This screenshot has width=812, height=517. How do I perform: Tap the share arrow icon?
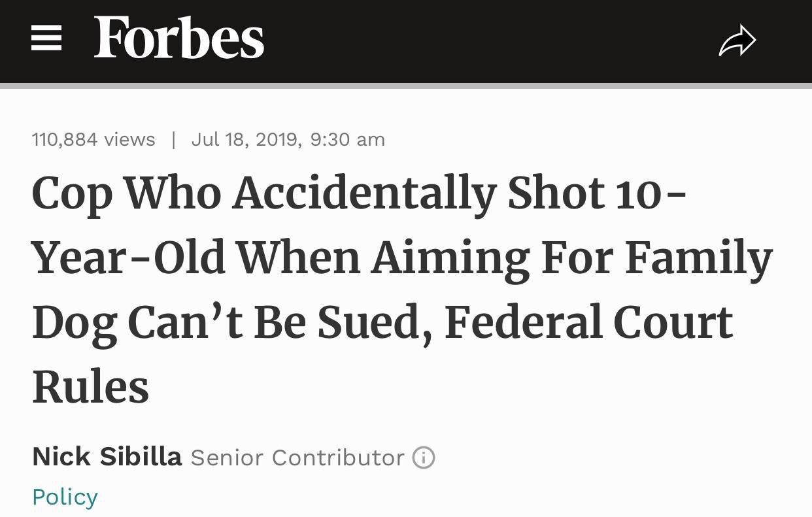click(x=737, y=41)
